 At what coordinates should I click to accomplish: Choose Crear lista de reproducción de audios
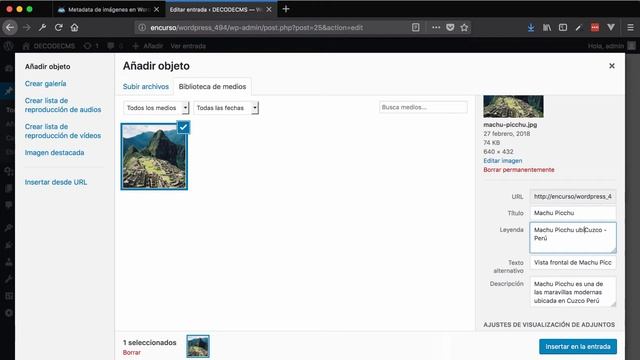point(63,105)
